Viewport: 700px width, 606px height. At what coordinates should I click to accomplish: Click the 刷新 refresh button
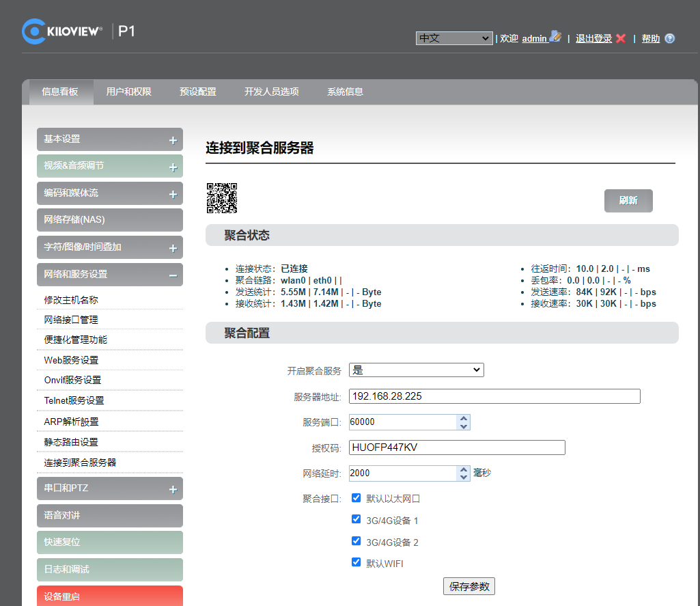pyautogui.click(x=628, y=200)
